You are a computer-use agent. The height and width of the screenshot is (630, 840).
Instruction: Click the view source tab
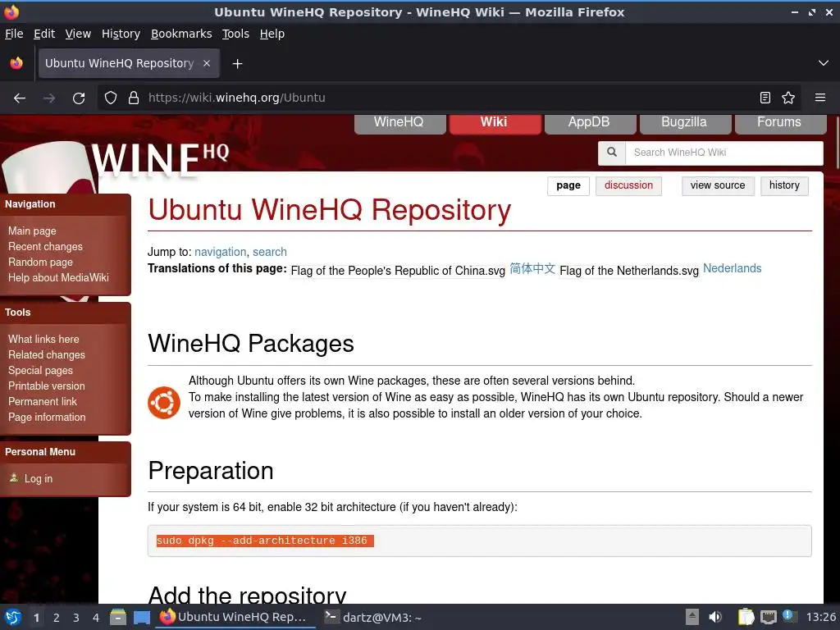click(718, 186)
